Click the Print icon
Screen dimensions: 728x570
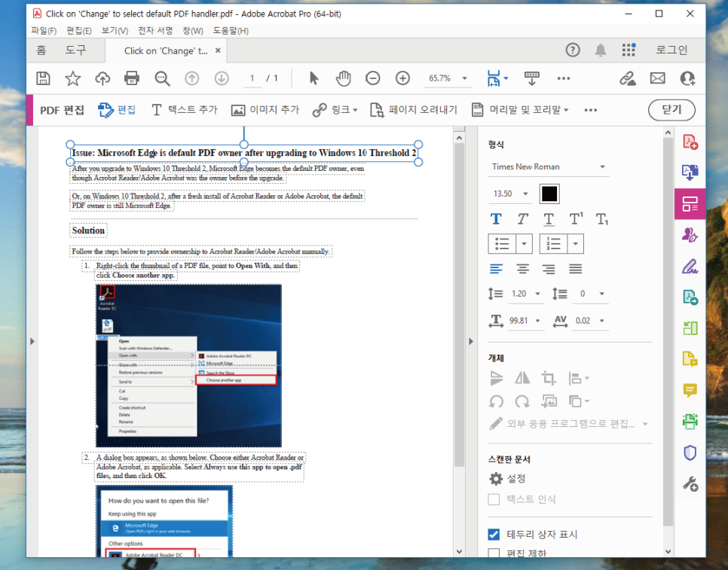pos(132,78)
